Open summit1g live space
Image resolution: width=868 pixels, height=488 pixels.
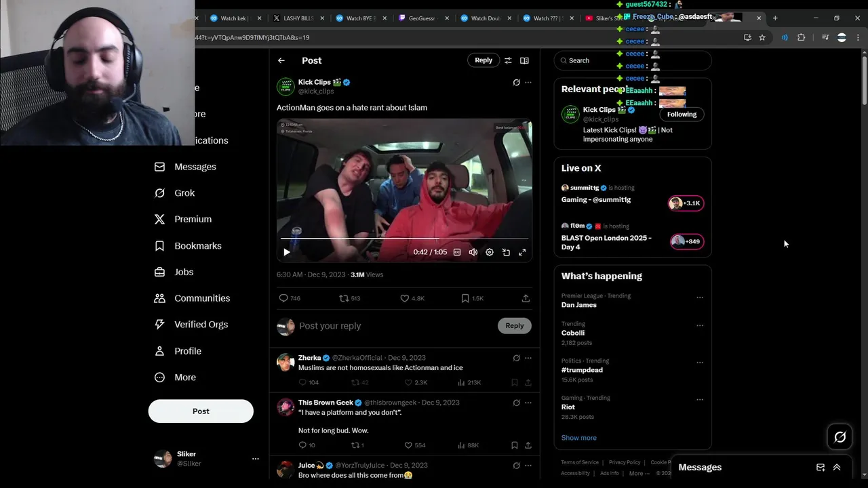[633, 195]
